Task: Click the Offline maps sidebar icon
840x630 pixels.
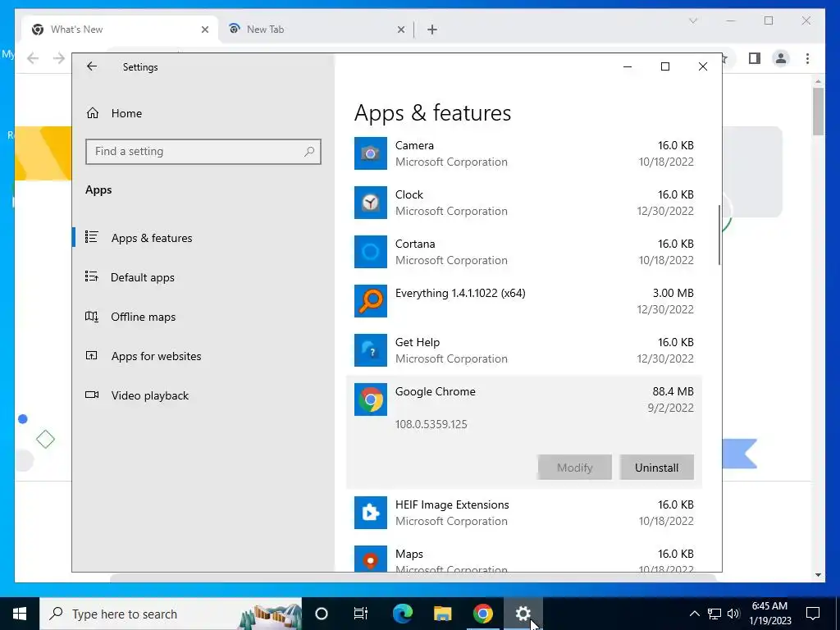Action: [92, 316]
